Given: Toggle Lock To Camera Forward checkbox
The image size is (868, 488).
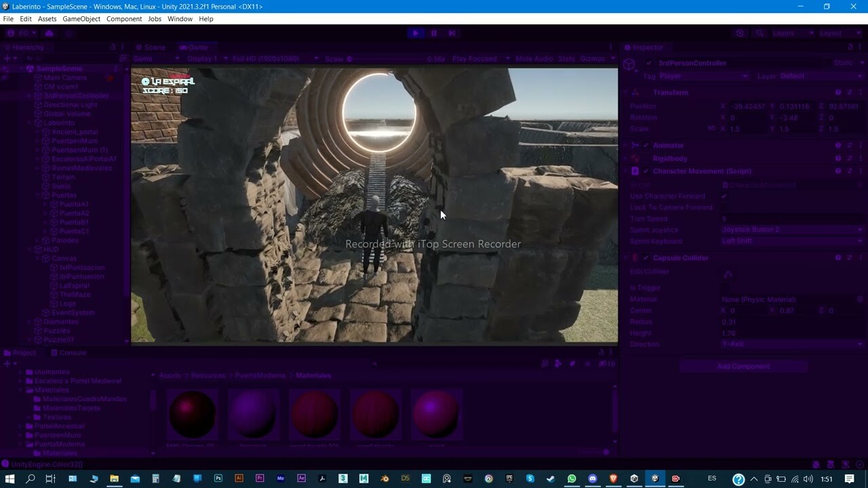Looking at the screenshot, I should (724, 207).
